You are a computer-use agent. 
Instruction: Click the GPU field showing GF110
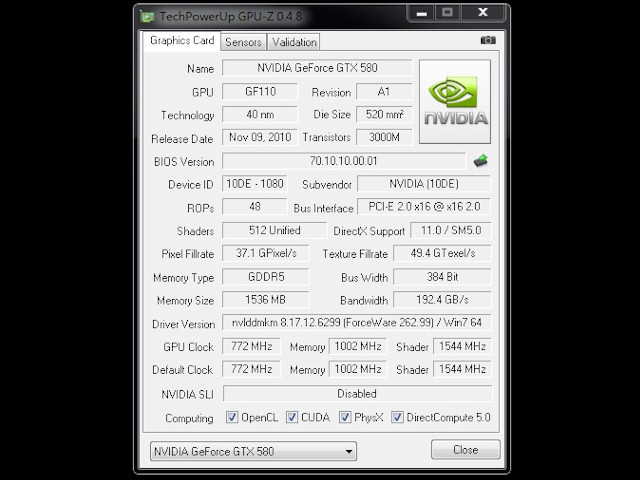(x=260, y=91)
